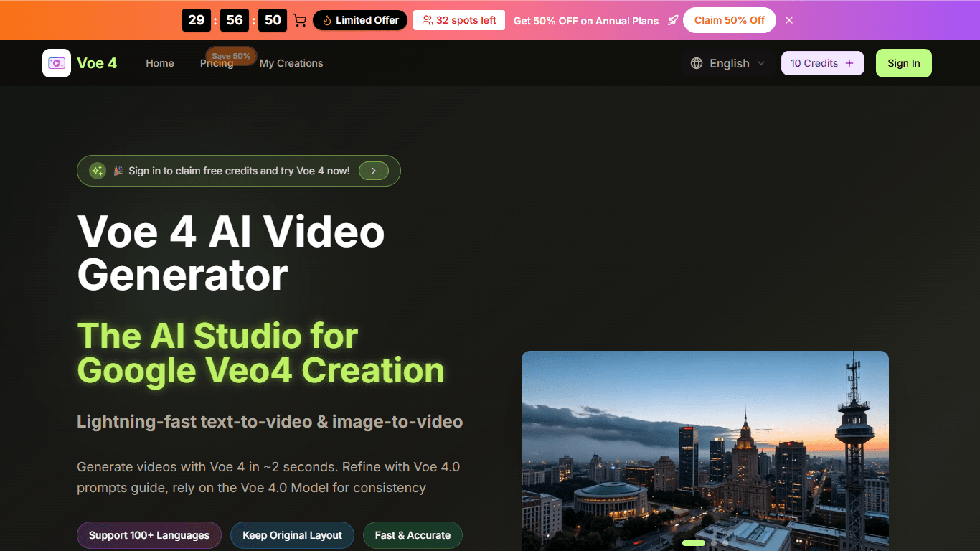This screenshot has height=551, width=980.
Task: Click the city skyline video preview
Action: (x=705, y=451)
